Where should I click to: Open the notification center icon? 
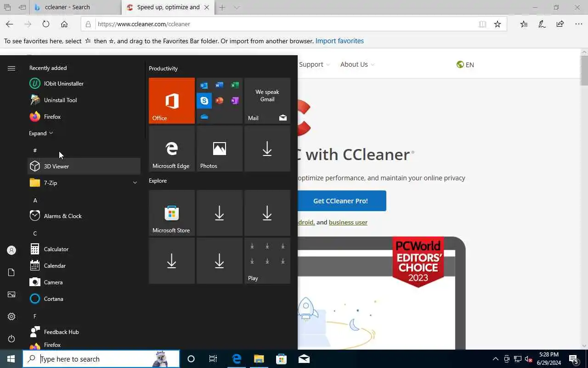click(574, 359)
